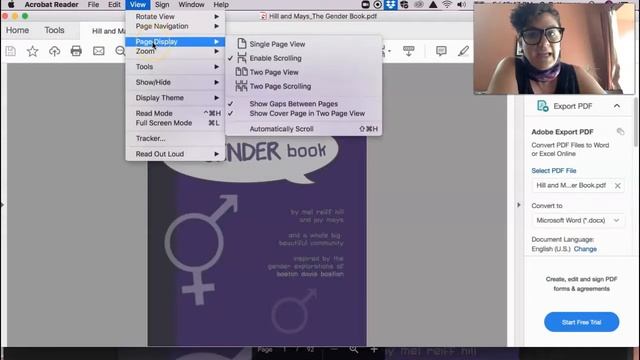
Task: Click the Export PDF panel icon
Action: click(x=542, y=106)
